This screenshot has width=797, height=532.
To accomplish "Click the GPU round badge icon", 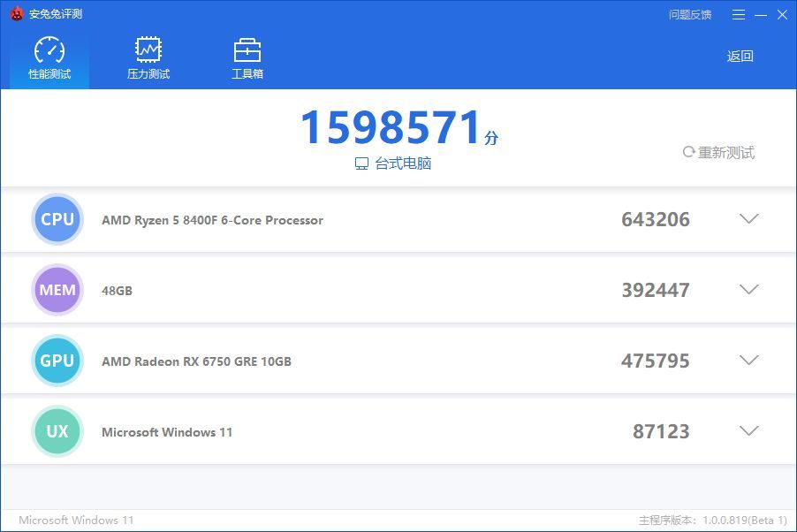I will [x=57, y=361].
